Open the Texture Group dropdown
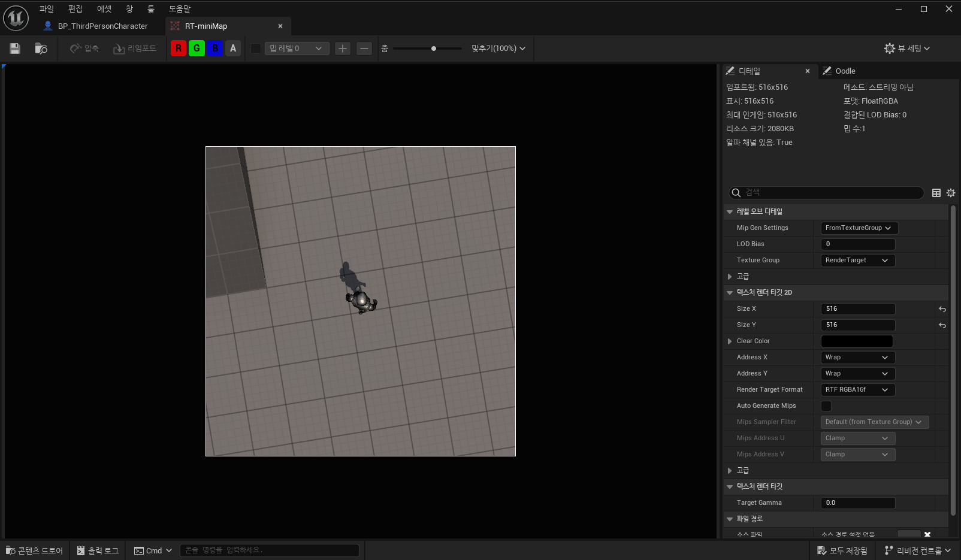Screen dimensions: 961x560 (x=858, y=261)
